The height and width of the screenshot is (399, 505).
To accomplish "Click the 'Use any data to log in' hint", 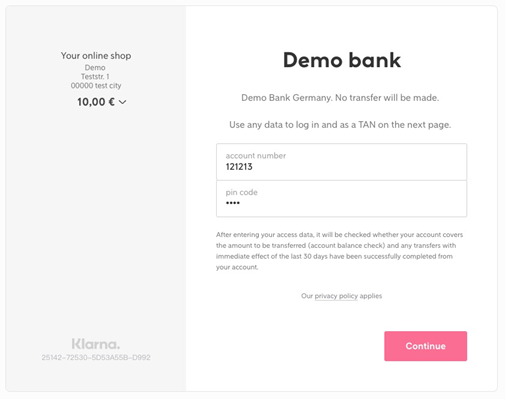I will click(x=340, y=125).
